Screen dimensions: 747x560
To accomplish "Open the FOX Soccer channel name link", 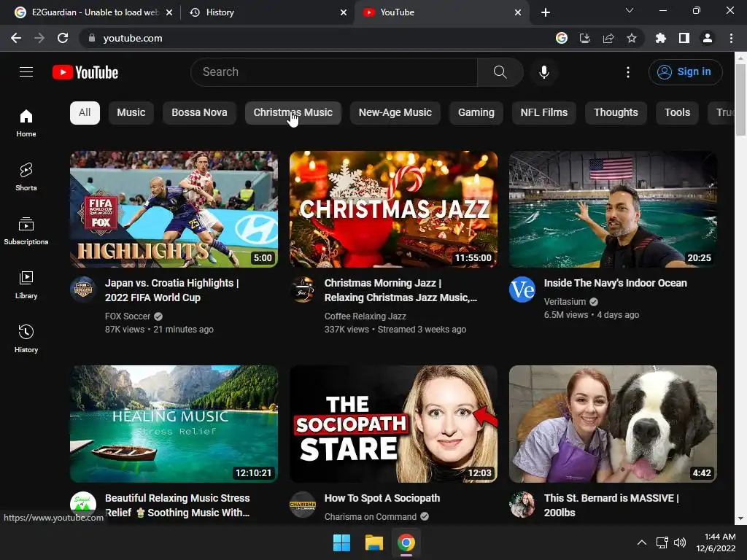I will [x=128, y=316].
